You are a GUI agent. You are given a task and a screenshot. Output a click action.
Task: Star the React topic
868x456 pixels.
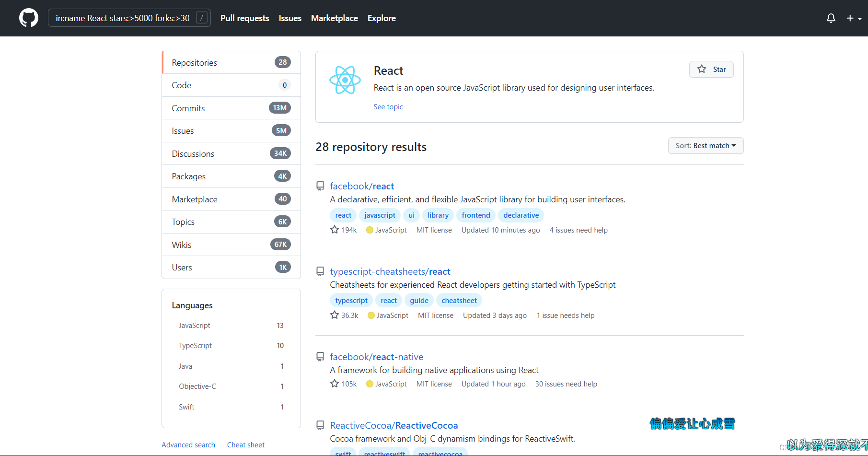point(711,69)
